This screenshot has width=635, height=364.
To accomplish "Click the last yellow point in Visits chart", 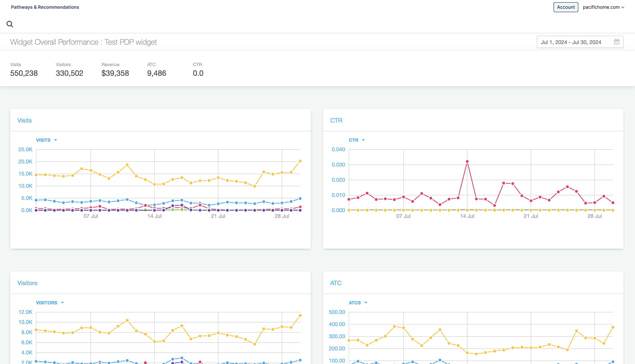I will point(300,161).
